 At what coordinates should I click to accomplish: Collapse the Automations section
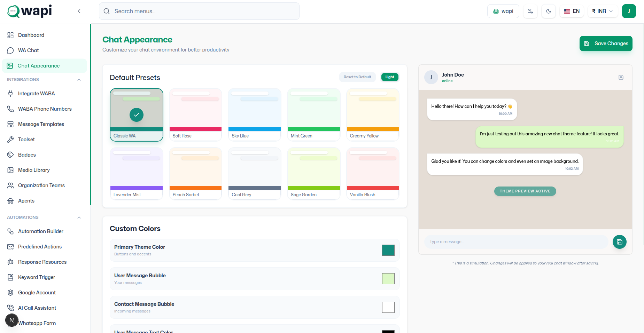(79, 217)
